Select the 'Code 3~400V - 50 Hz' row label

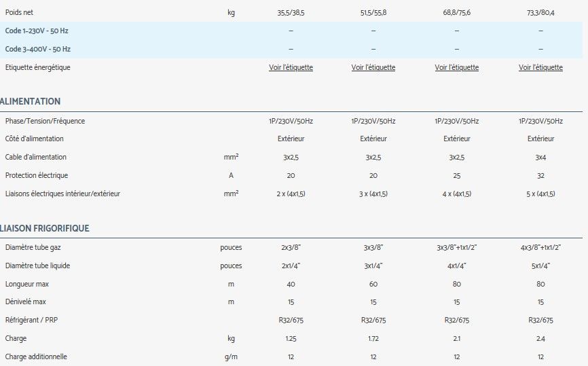pos(37,49)
